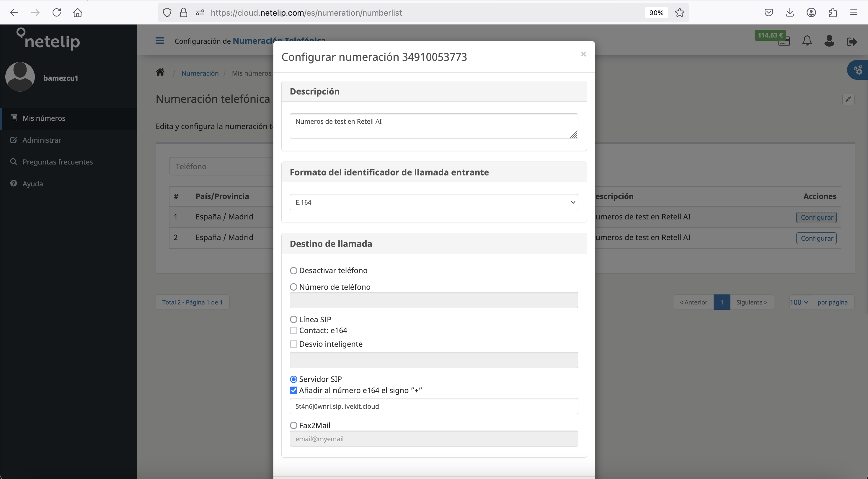Click the logout arrow icon
This screenshot has height=479, width=868.
tap(851, 41)
